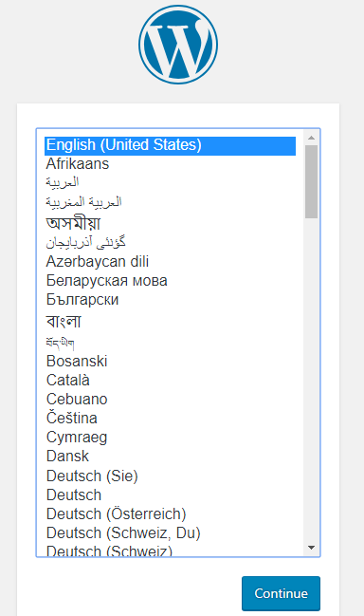Viewport: 364px width, 616px height.
Task: Click the Continue button
Action: 281,593
